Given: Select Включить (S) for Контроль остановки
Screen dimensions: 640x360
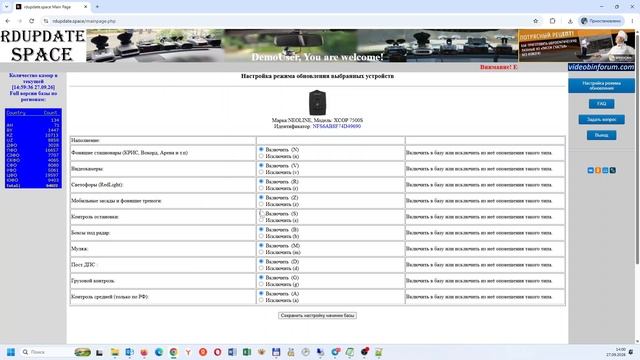Looking at the screenshot, I should [x=261, y=213].
